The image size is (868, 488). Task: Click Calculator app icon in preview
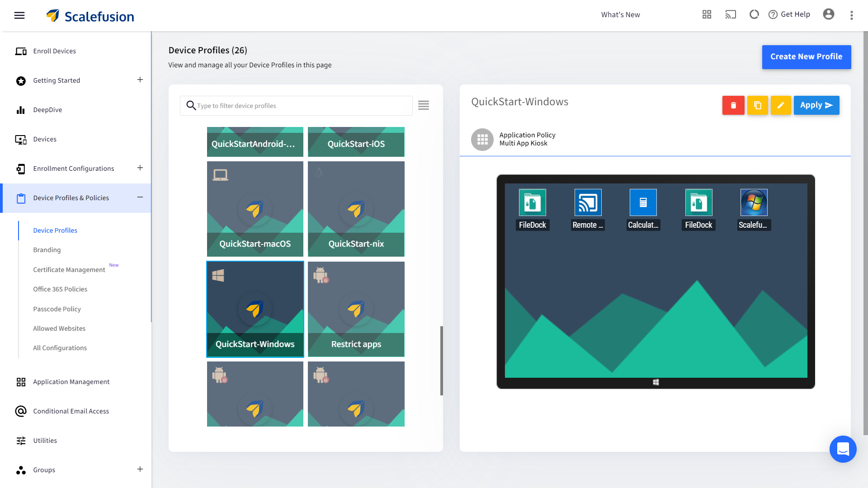click(x=643, y=202)
